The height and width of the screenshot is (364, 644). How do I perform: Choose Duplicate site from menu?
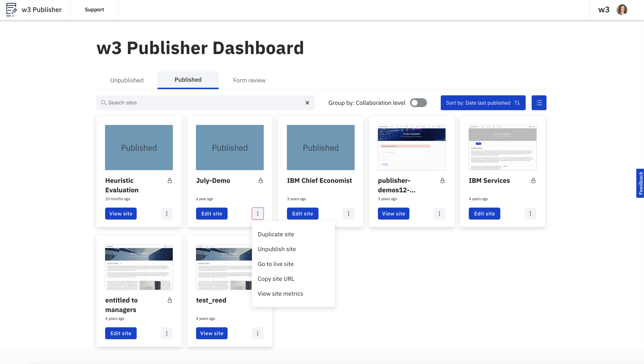(x=293, y=234)
